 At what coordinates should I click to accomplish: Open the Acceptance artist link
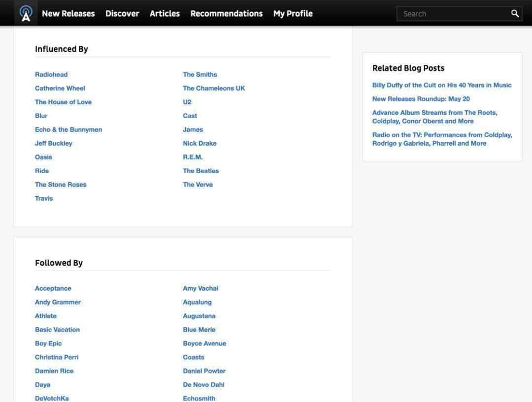(x=53, y=288)
